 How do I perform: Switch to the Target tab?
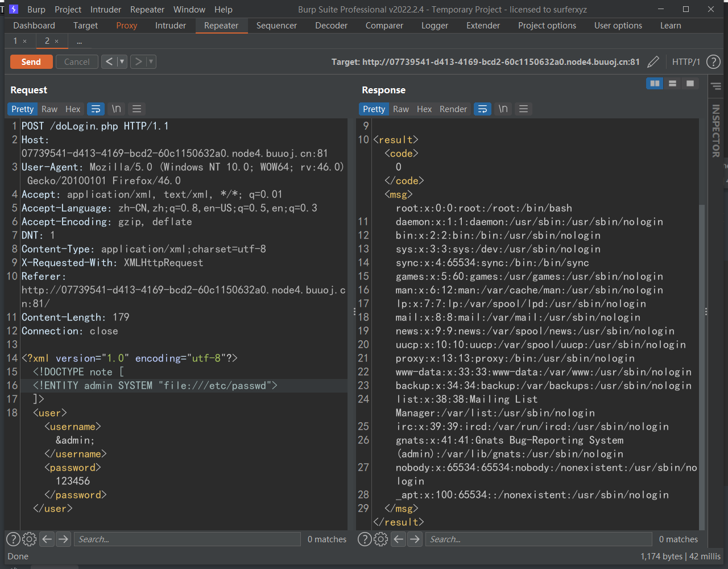[86, 26]
